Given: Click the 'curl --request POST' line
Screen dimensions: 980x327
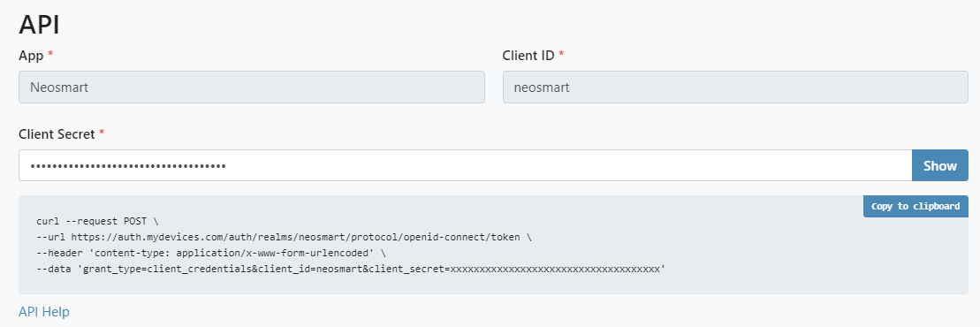Looking at the screenshot, I should (97, 221).
